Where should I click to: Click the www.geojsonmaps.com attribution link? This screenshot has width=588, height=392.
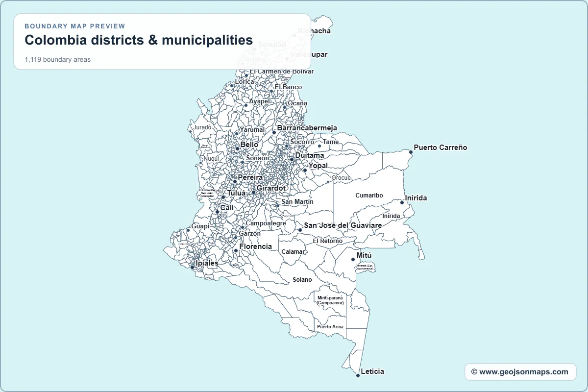pyautogui.click(x=520, y=372)
